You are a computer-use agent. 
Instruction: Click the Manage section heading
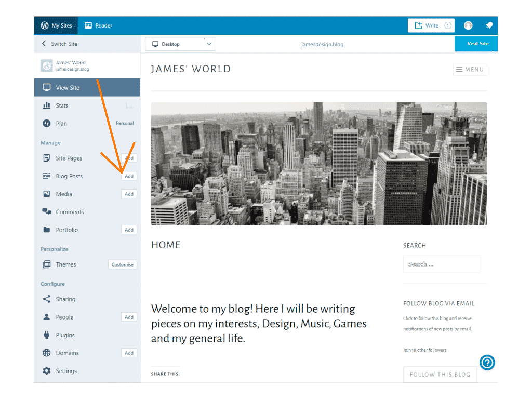point(50,143)
